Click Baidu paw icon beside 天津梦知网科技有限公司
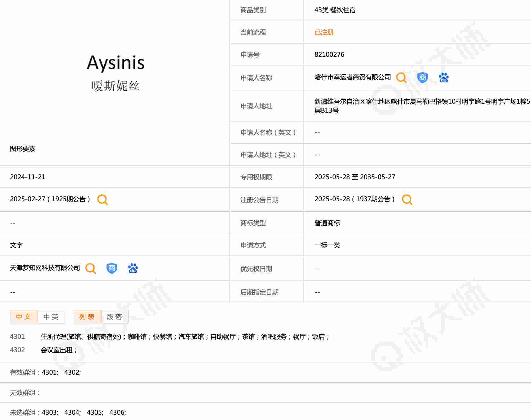The image size is (531, 420). point(133,268)
